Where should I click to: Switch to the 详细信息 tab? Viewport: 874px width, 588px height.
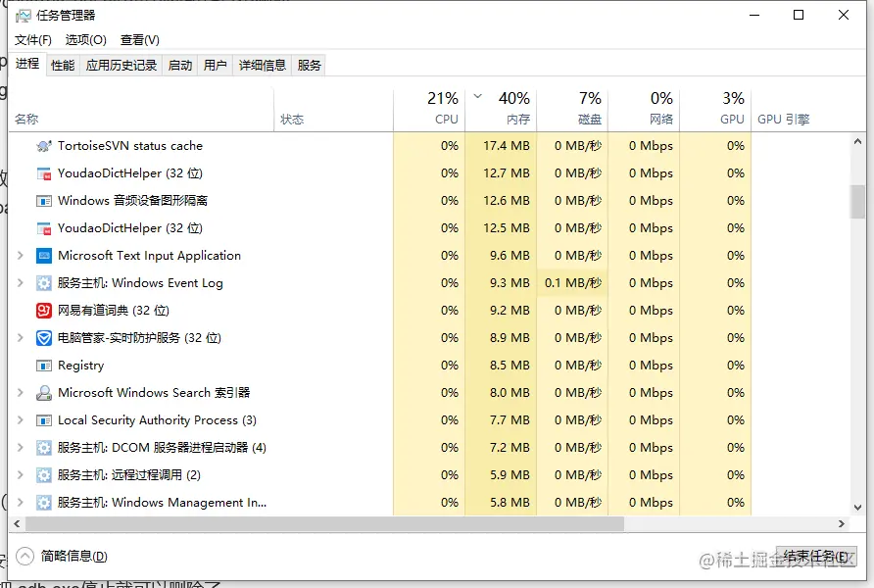pyautogui.click(x=262, y=66)
